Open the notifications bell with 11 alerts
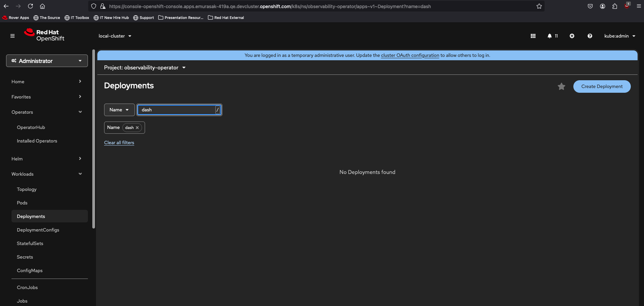Image resolution: width=644 pixels, height=306 pixels. (553, 36)
